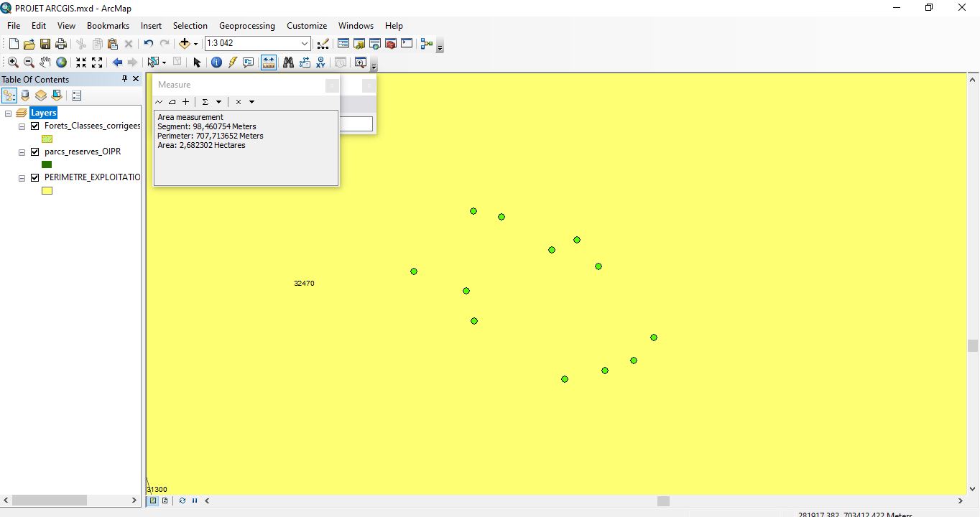Image resolution: width=980 pixels, height=517 pixels.
Task: Activate the Identify tool
Action: point(216,62)
